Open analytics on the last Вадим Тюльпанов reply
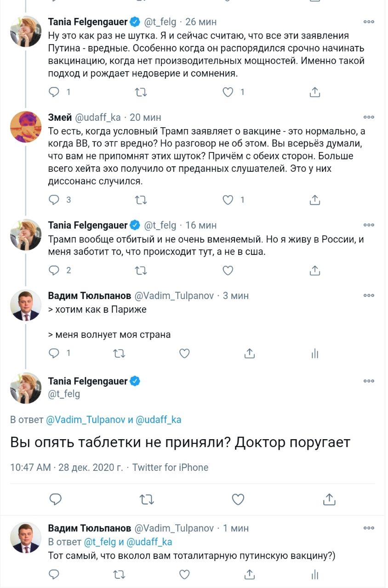 coord(315,575)
